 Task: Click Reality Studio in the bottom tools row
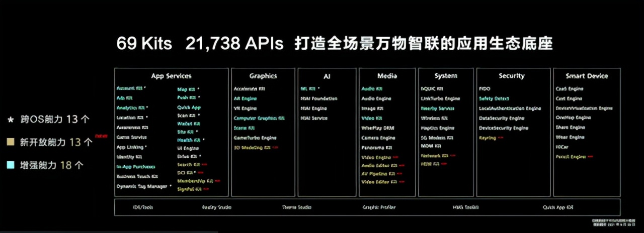[216, 207]
